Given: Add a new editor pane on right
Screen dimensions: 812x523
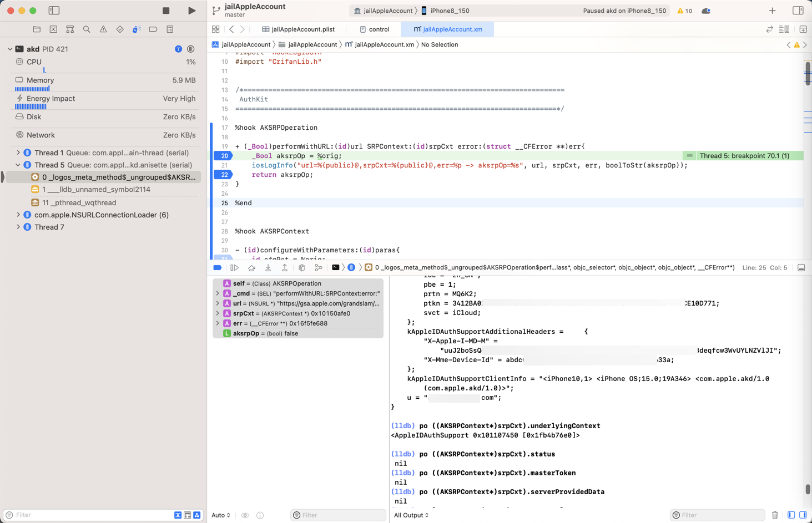Looking at the screenshot, I should pyautogui.click(x=803, y=29).
